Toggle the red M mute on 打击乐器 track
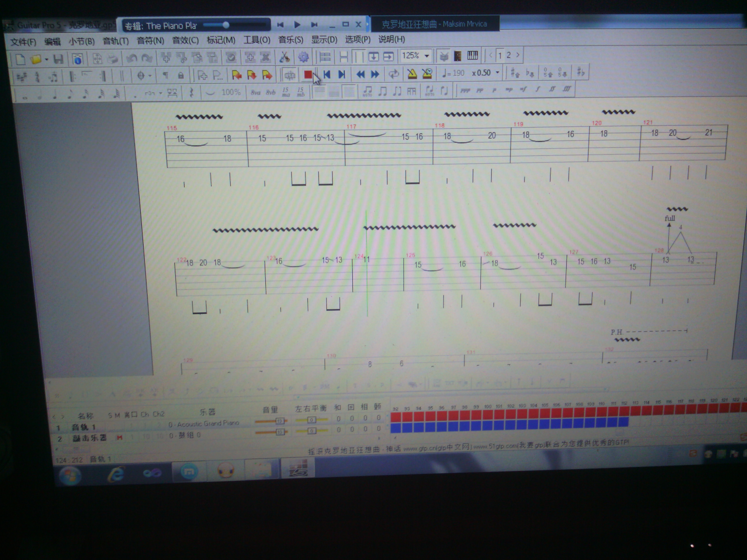This screenshot has width=747, height=560. (119, 438)
